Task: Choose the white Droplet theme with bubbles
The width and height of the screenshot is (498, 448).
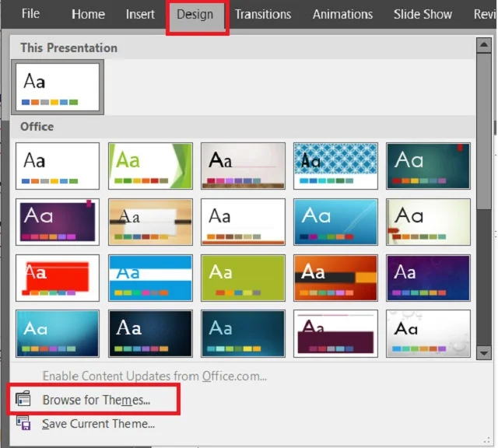Action: (x=428, y=334)
